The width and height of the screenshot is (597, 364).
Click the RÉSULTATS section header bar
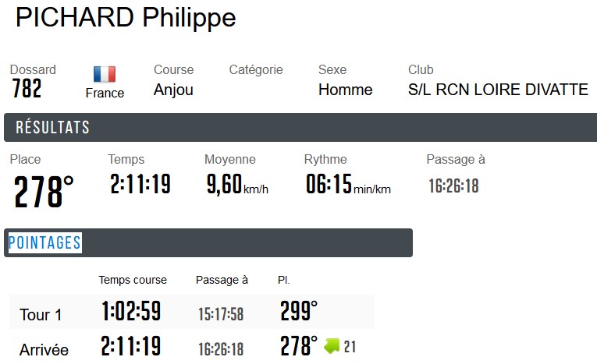[x=300, y=128]
